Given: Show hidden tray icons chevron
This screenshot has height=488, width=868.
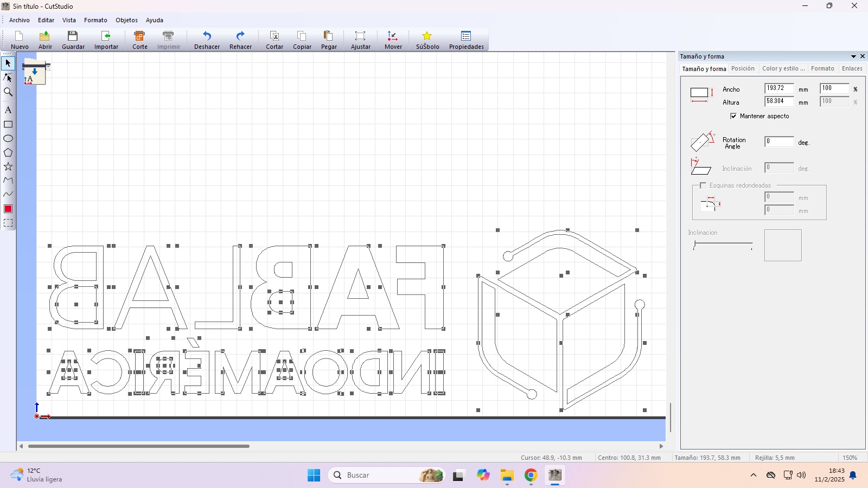Looking at the screenshot, I should click(753, 476).
